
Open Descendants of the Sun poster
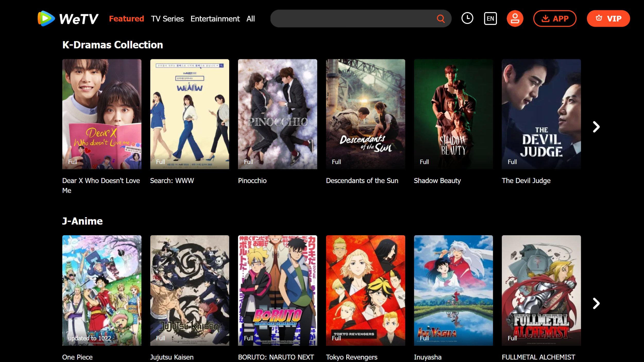pyautogui.click(x=366, y=114)
